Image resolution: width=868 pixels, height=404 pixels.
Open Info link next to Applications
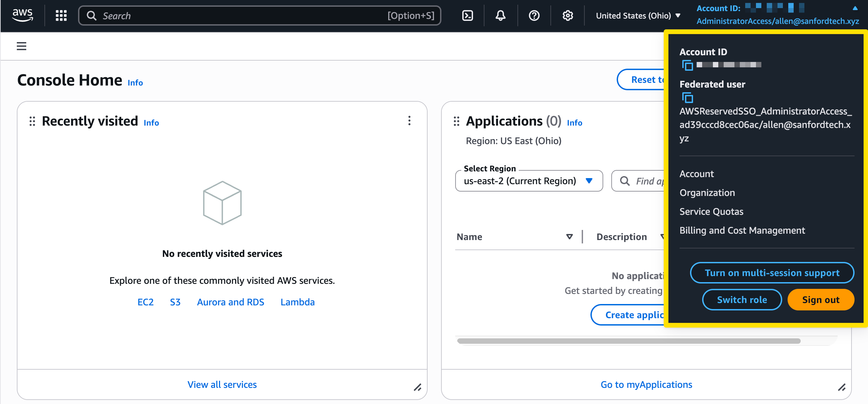coord(575,123)
